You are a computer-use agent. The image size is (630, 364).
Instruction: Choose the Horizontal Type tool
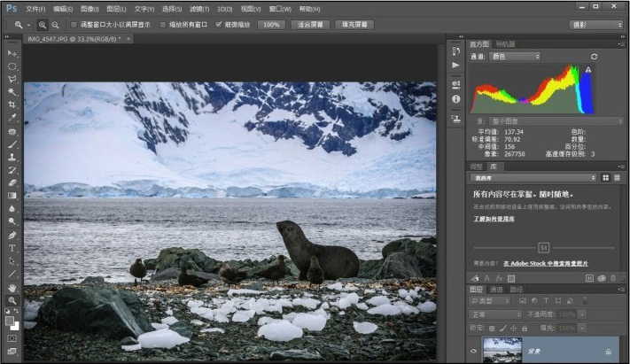pyautogui.click(x=12, y=248)
